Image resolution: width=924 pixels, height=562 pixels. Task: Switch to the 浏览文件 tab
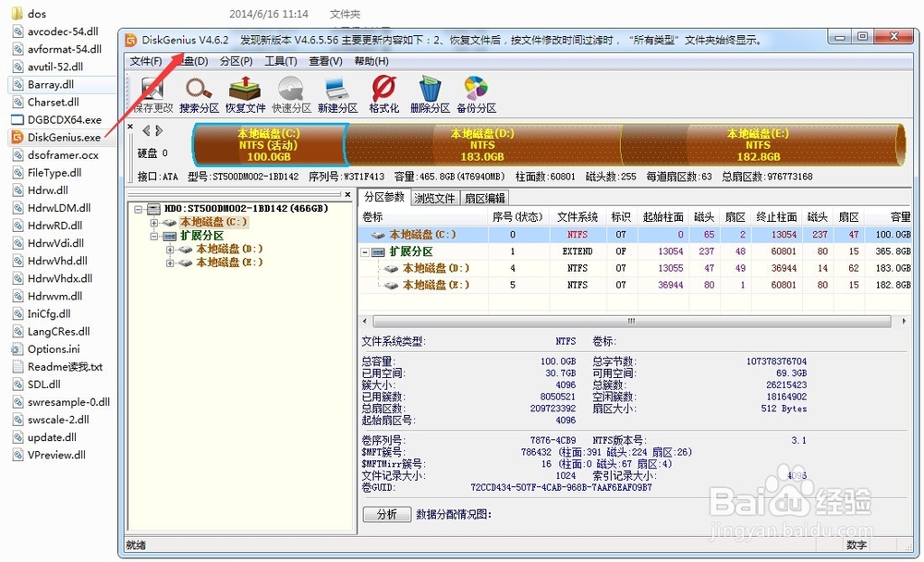pos(434,198)
